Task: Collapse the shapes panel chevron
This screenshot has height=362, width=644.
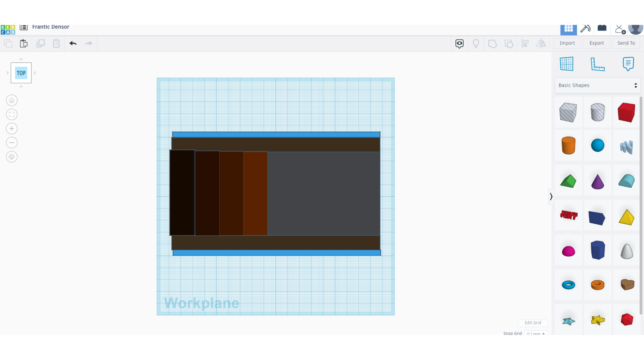Action: (x=551, y=197)
